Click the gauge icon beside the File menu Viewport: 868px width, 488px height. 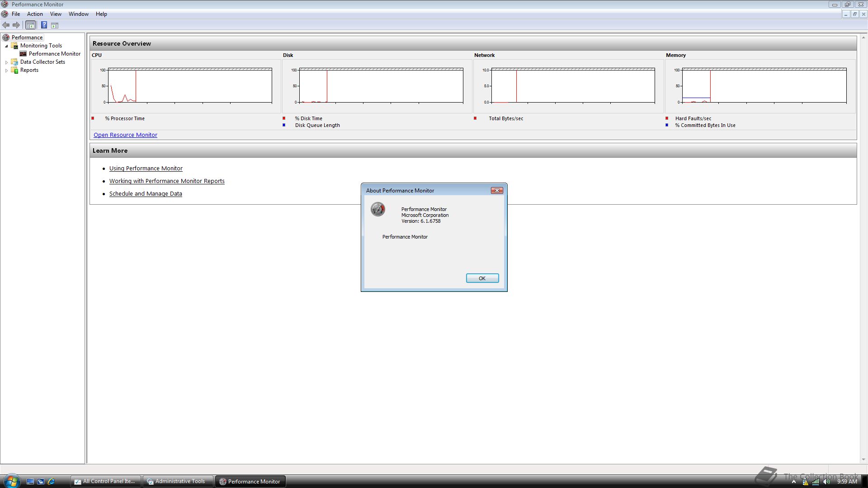point(5,14)
